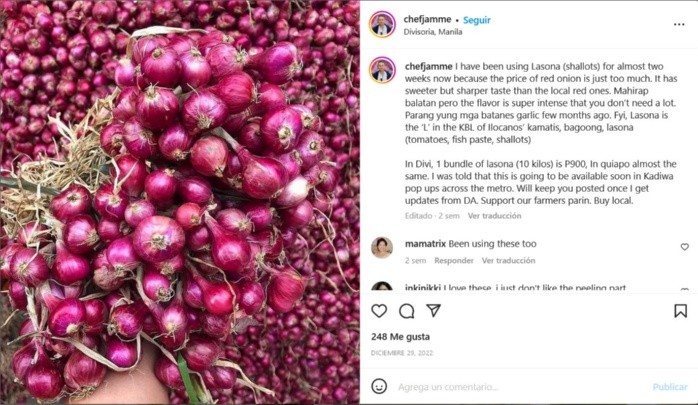Open chefjamme avatar beside caption

[x=382, y=70]
